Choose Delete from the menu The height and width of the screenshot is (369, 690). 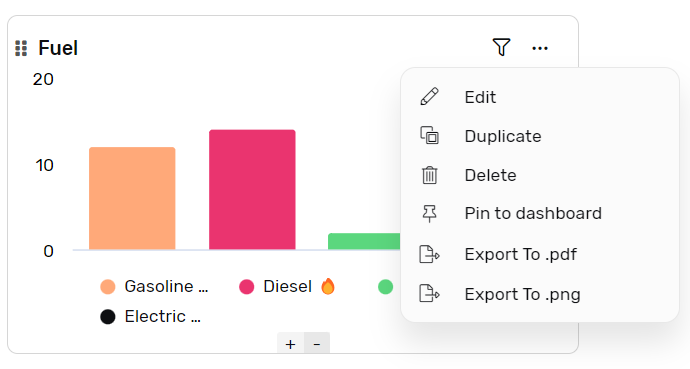tap(540, 175)
